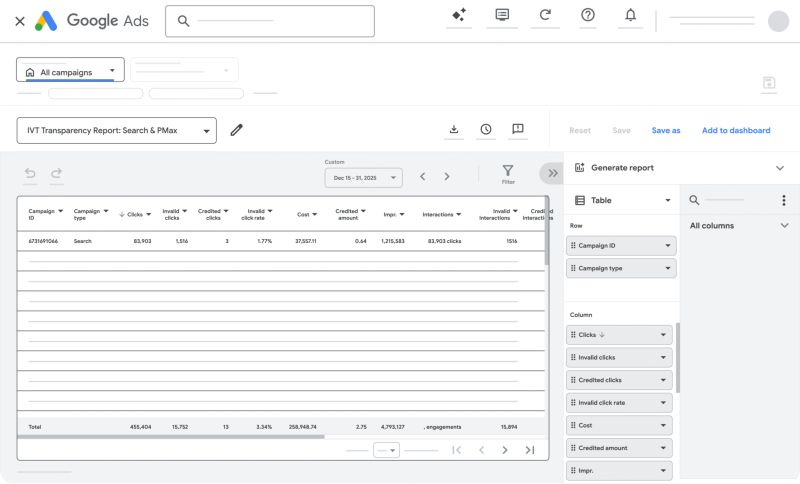800x484 pixels.
Task: Open the three-dot more options menu
Action: click(784, 200)
